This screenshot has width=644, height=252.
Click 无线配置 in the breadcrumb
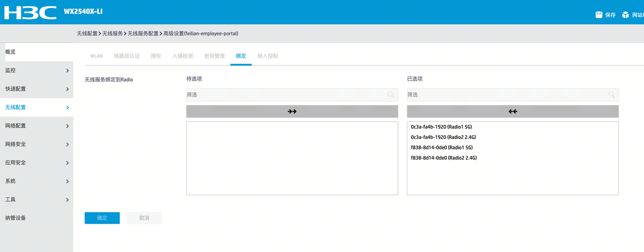click(87, 34)
